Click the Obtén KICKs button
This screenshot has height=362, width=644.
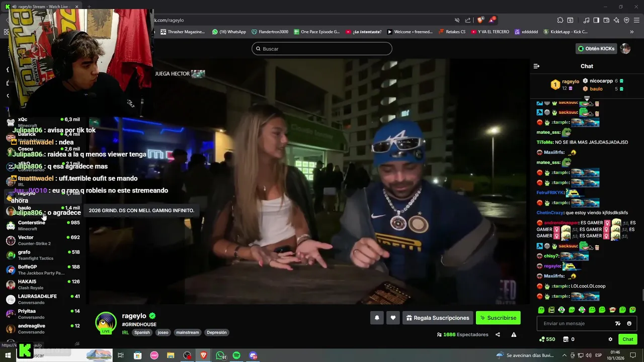pyautogui.click(x=596, y=49)
